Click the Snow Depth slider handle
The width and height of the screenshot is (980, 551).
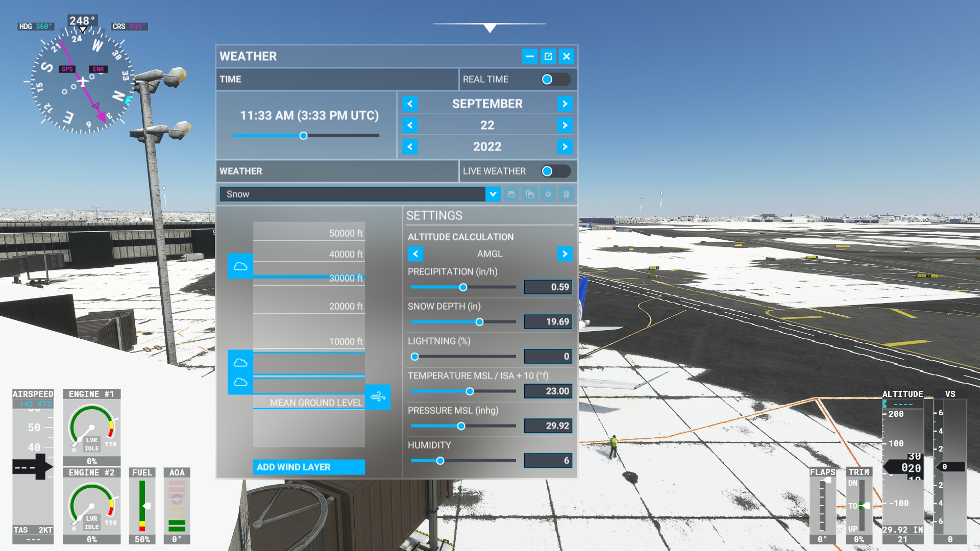[x=479, y=322]
